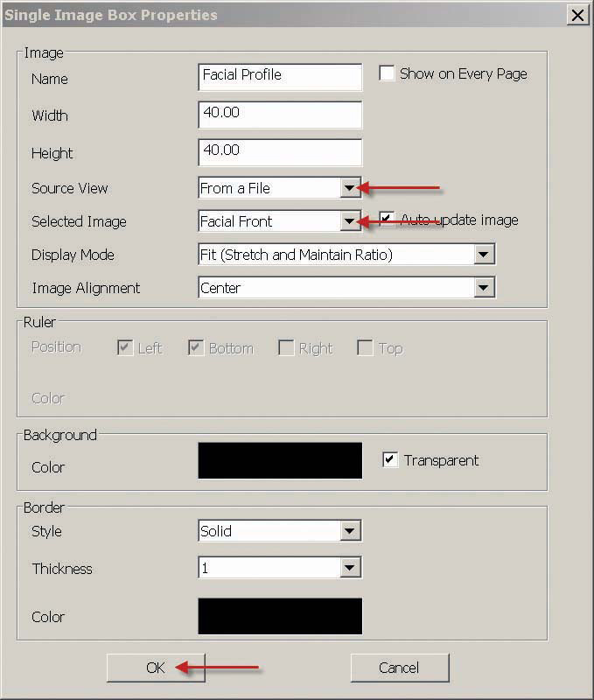Expand the Image Alignment dropdown
The width and height of the screenshot is (594, 700).
(x=484, y=288)
